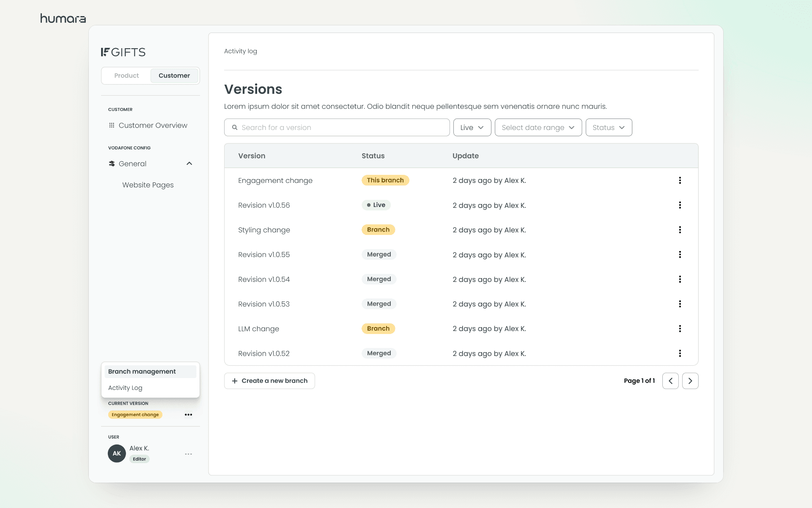Switch to the Product tab
Image resolution: width=812 pixels, height=508 pixels.
point(126,76)
